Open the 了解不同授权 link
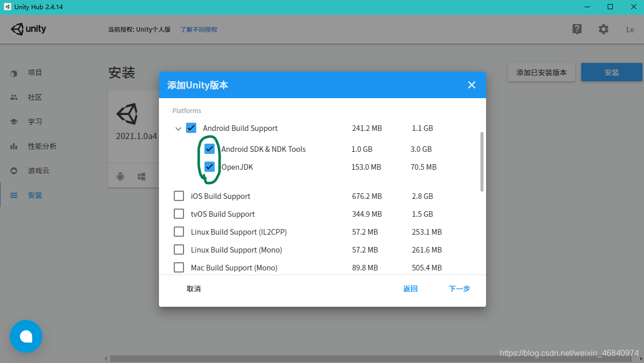The image size is (644, 363). pos(199,30)
